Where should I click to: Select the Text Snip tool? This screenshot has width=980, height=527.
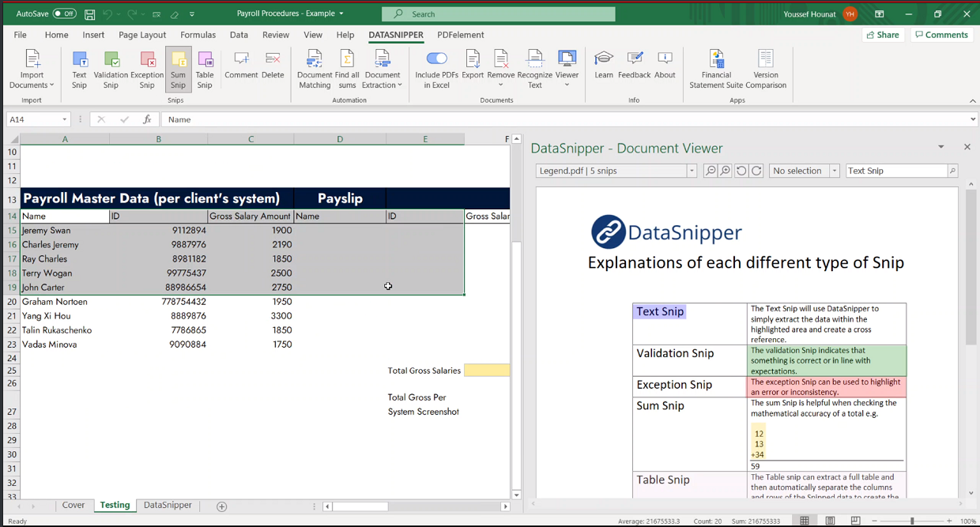coord(79,70)
